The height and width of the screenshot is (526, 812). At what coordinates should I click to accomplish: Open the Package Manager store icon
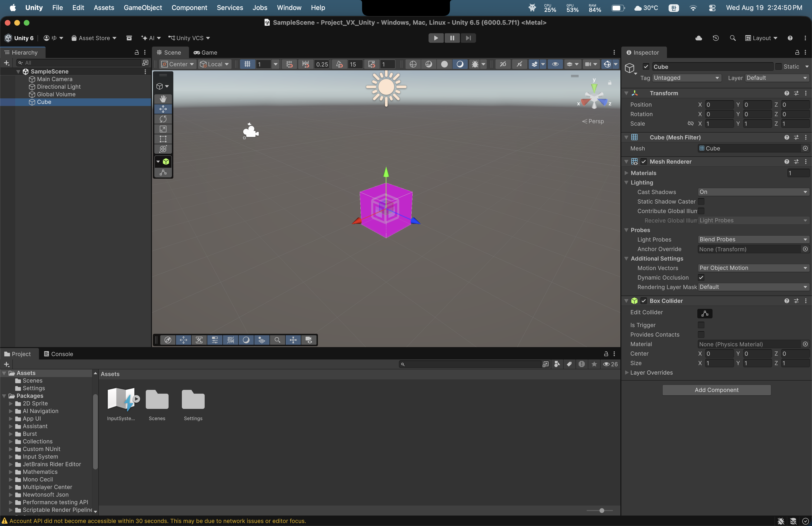point(129,38)
